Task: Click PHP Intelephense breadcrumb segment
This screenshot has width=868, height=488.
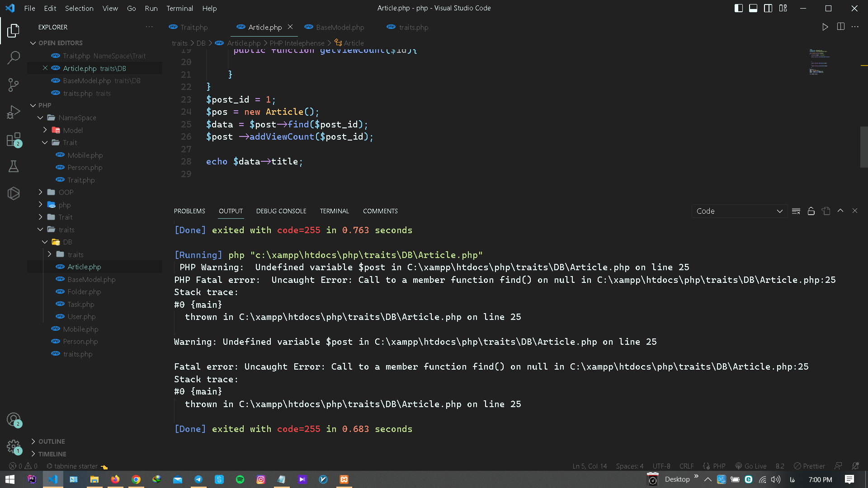Action: [x=297, y=43]
